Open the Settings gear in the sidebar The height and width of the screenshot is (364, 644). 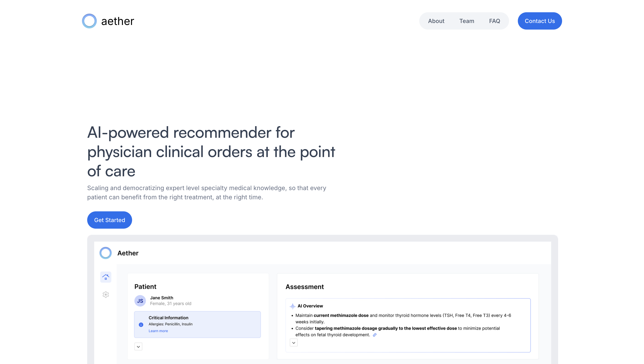[x=106, y=295]
